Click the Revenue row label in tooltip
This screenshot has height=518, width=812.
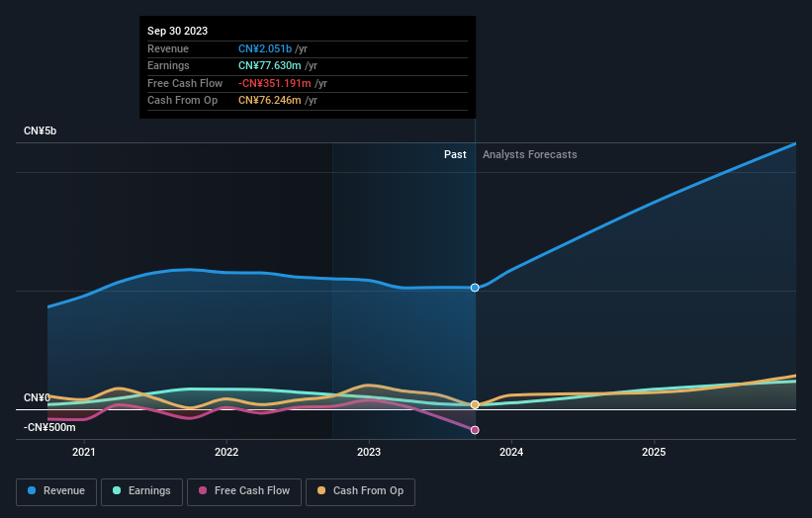coord(168,48)
